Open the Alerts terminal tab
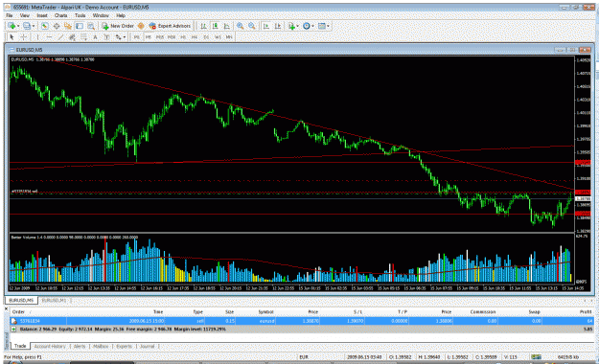 80,347
